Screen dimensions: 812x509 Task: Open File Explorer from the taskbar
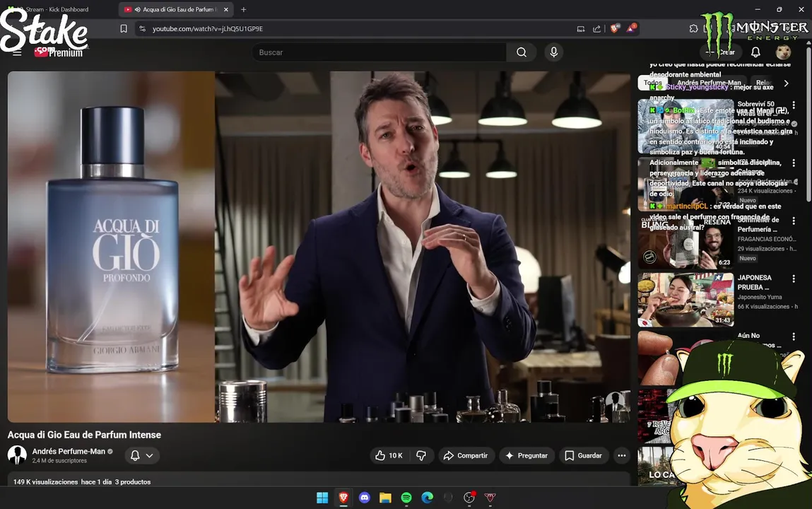(x=385, y=498)
